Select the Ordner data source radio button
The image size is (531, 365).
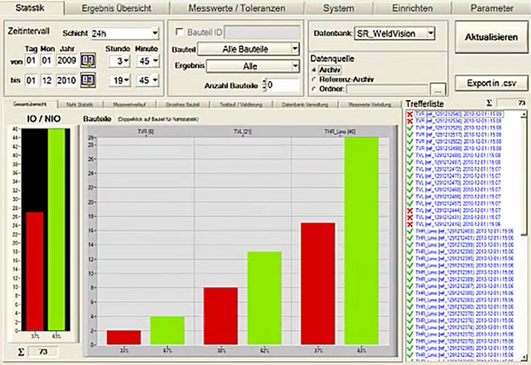click(314, 89)
